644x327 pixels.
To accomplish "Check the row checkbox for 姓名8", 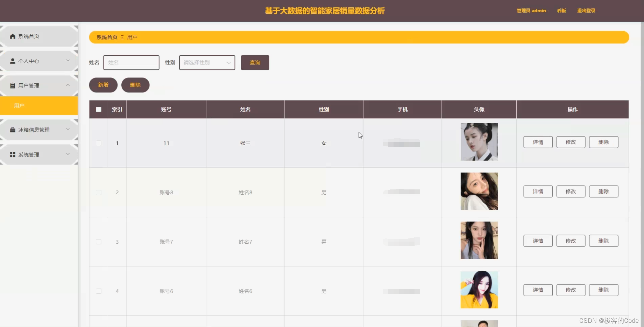I will click(99, 193).
